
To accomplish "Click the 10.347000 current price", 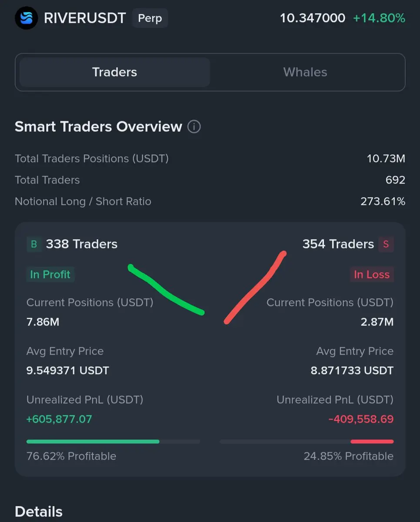I will tap(313, 18).
